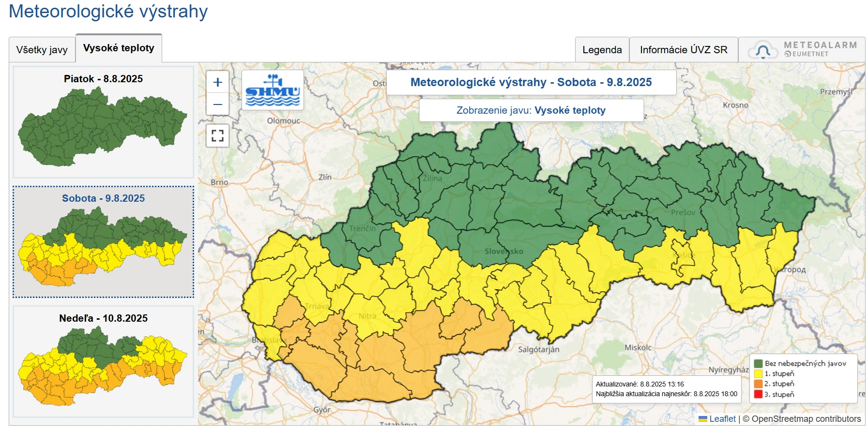Viewport: 868px width, 431px height.
Task: Open the Meteoalarm Eumetnet logo link
Action: tap(802, 50)
